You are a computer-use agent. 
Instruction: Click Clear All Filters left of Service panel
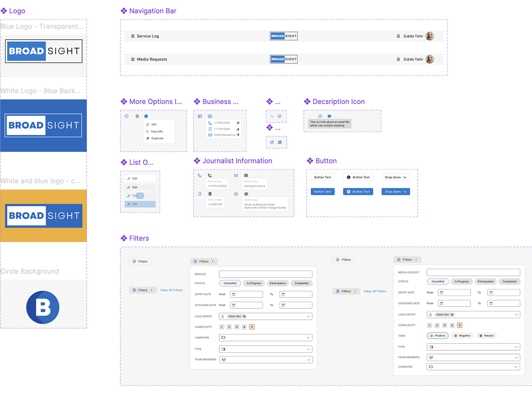point(172,290)
